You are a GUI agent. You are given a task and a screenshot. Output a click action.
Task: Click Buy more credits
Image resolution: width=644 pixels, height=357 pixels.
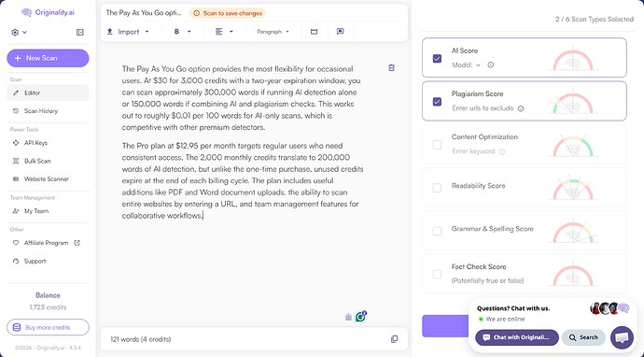pyautogui.click(x=48, y=327)
